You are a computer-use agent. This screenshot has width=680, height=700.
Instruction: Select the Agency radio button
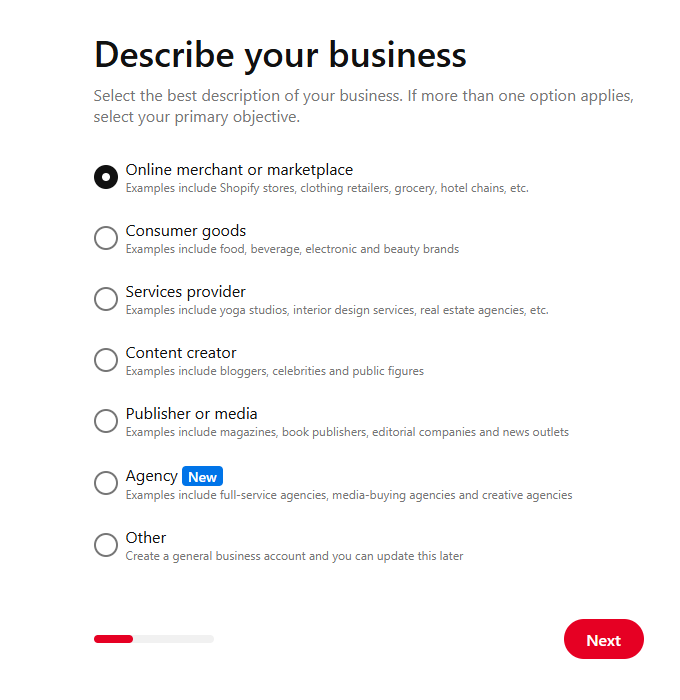coord(106,483)
